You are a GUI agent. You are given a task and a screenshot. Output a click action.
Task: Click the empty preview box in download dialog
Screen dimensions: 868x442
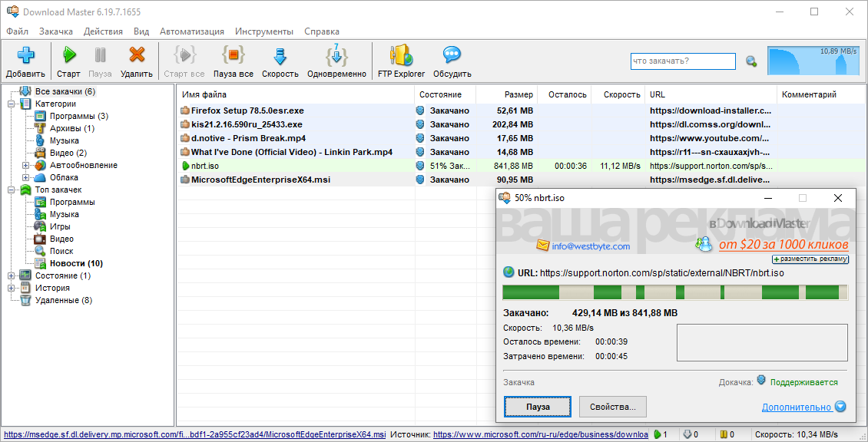point(762,344)
